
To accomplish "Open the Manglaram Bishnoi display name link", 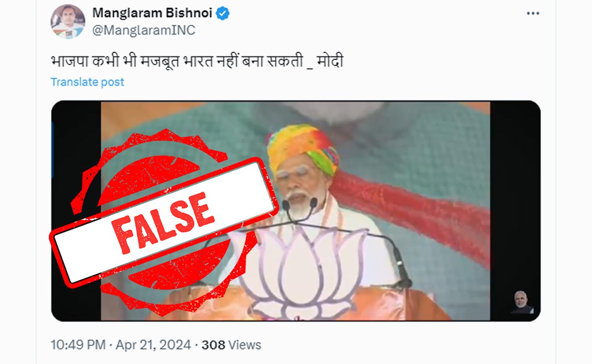I will click(153, 13).
